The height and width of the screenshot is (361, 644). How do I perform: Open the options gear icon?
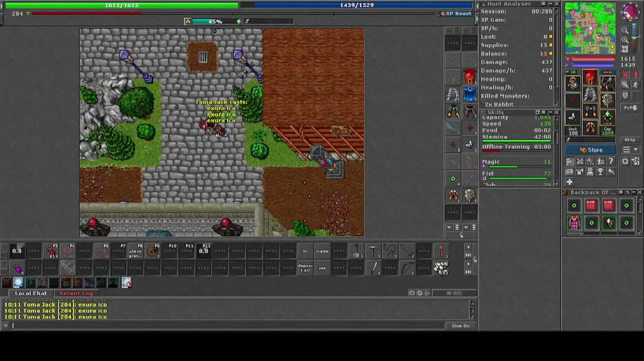click(625, 161)
